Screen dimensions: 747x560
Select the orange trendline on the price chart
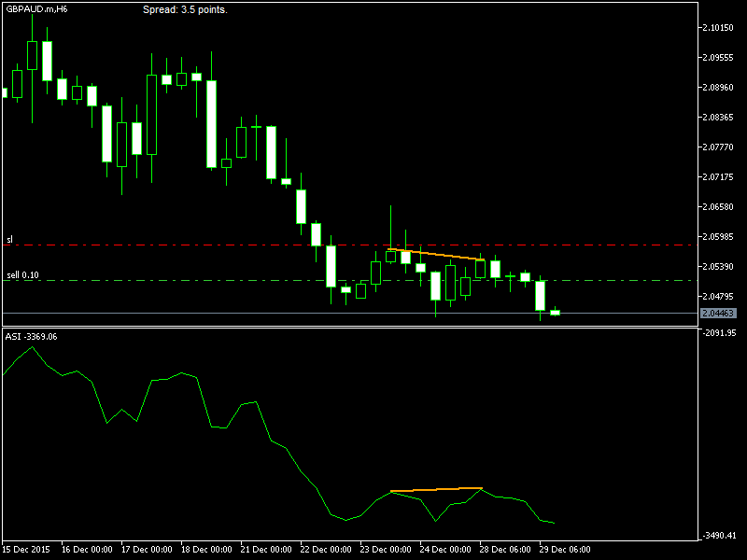[x=436, y=254]
